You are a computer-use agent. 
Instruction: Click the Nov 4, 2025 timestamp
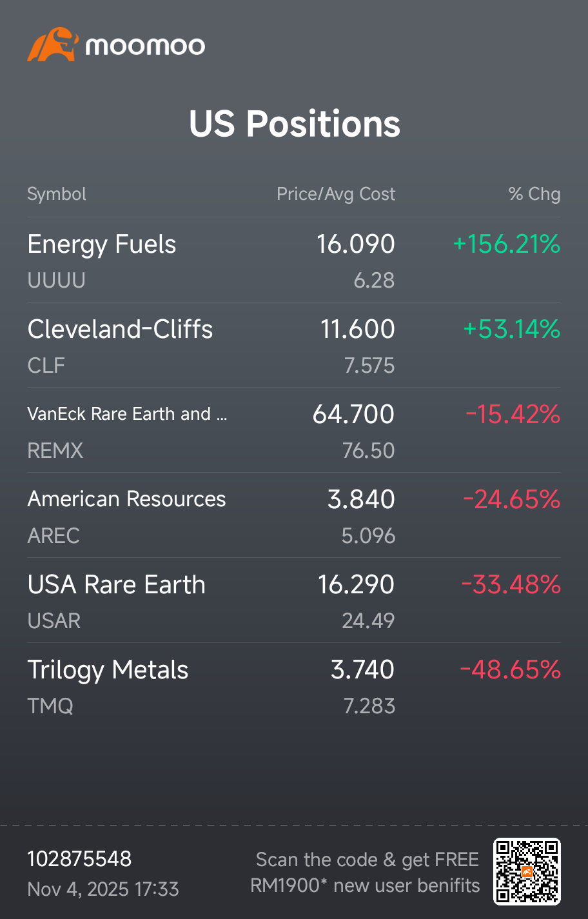coord(103,889)
